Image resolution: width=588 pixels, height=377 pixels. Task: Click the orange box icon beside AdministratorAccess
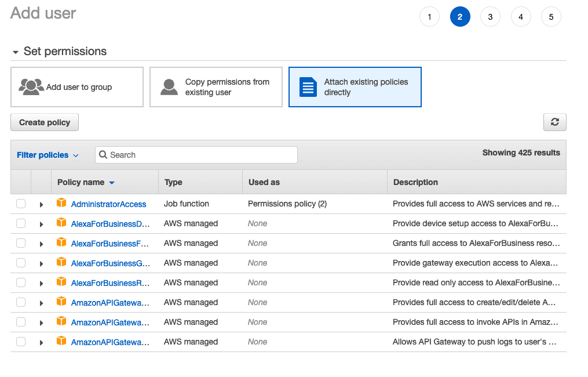coord(61,204)
